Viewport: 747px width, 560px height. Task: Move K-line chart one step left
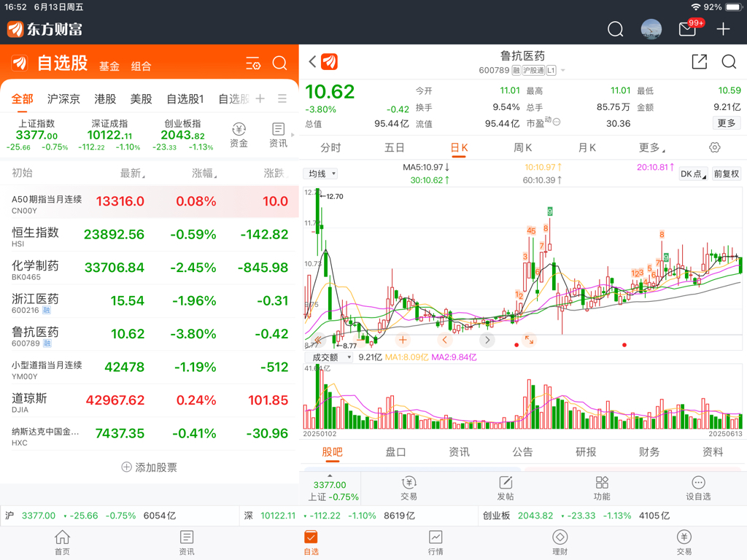pos(444,340)
